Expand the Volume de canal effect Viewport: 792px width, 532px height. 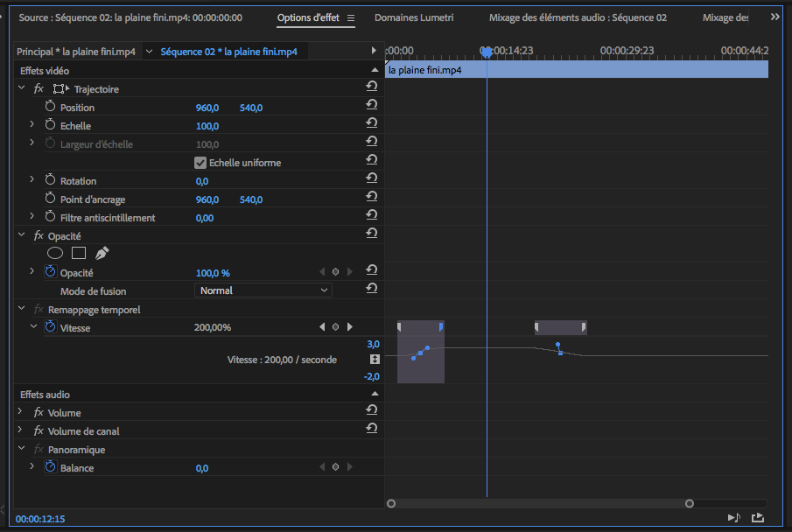point(20,430)
